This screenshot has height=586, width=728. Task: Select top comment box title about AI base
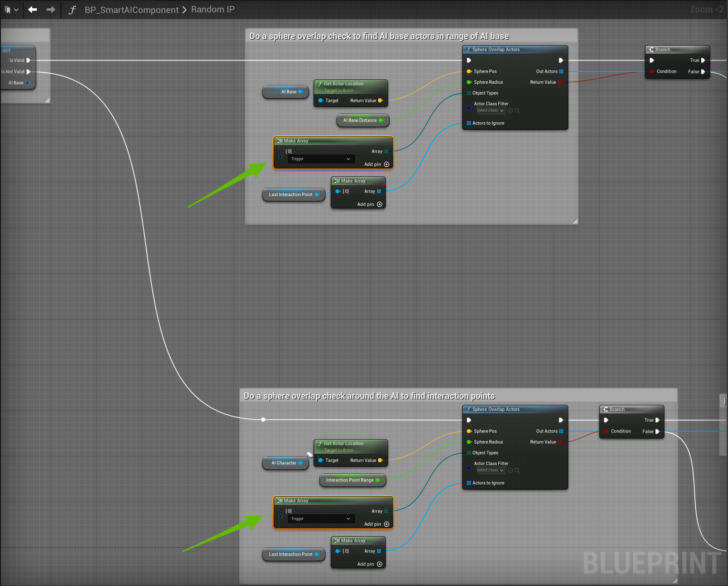tap(379, 36)
